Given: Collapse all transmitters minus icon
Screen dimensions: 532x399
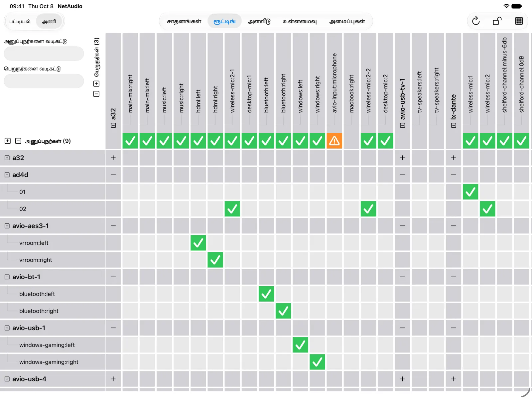Looking at the screenshot, I should click(18, 141).
